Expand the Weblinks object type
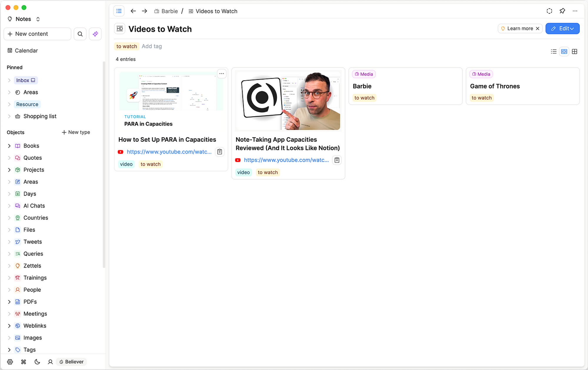The height and width of the screenshot is (370, 588). point(9,326)
